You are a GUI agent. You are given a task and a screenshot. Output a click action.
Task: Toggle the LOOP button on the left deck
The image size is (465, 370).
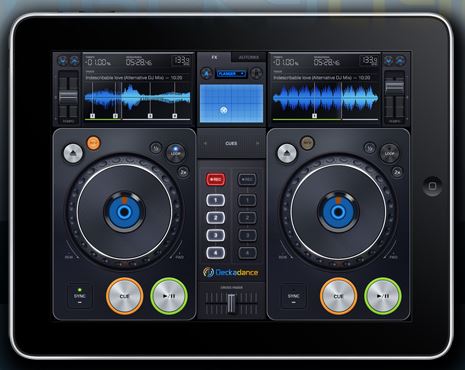(x=176, y=153)
